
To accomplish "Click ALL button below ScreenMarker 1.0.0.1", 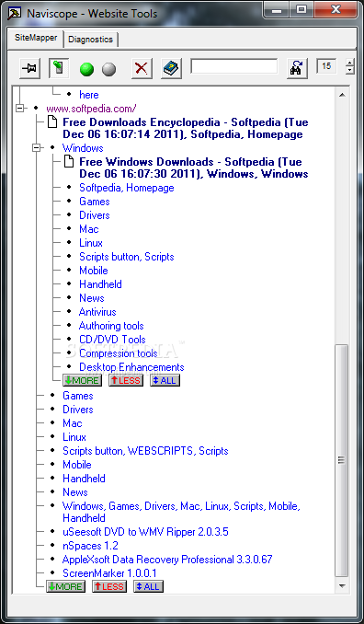I will pos(149,586).
